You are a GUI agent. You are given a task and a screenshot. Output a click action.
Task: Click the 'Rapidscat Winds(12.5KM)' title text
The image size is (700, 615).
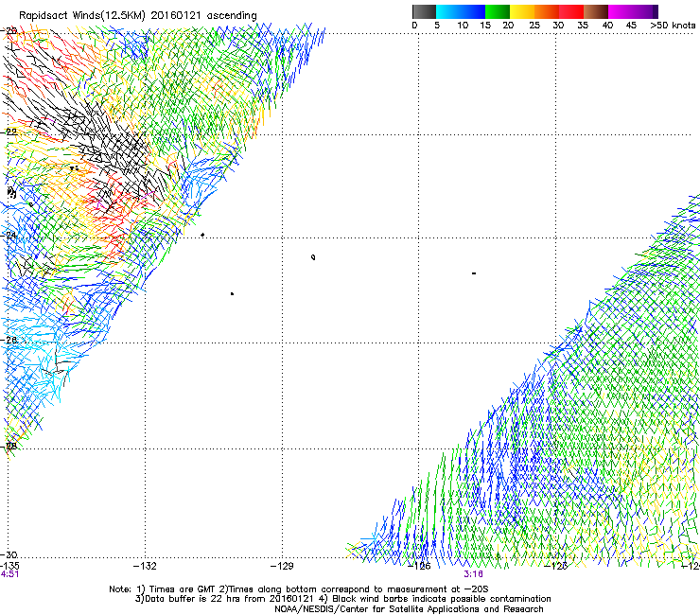click(82, 16)
